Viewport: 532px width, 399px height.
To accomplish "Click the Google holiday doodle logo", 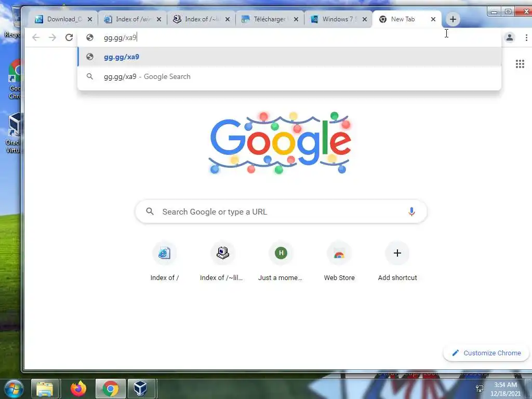I will coord(280,142).
